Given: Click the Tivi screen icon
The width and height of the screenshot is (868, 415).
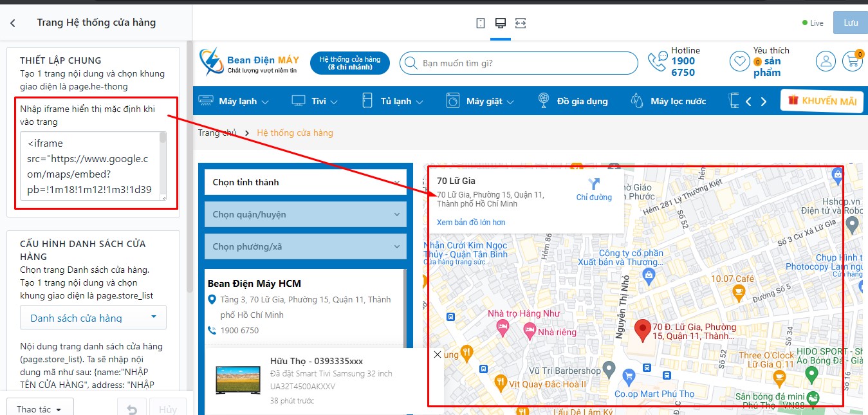Looking at the screenshot, I should [298, 100].
